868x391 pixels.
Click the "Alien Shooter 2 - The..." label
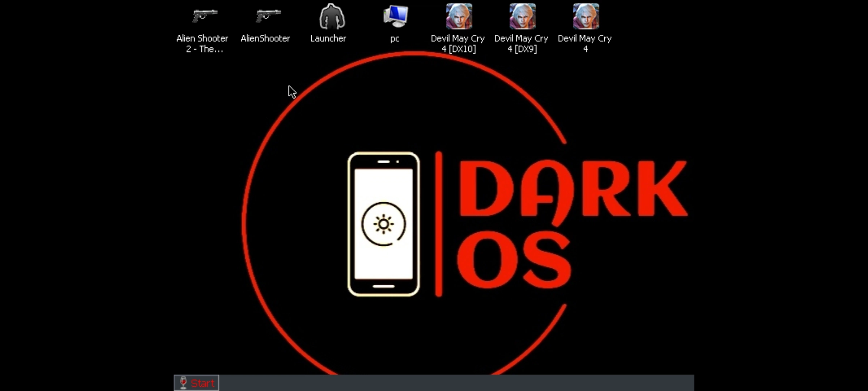(203, 44)
